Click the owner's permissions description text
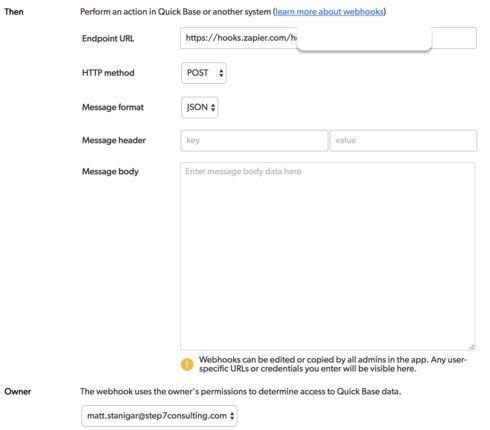The image size is (490, 430). [x=240, y=391]
